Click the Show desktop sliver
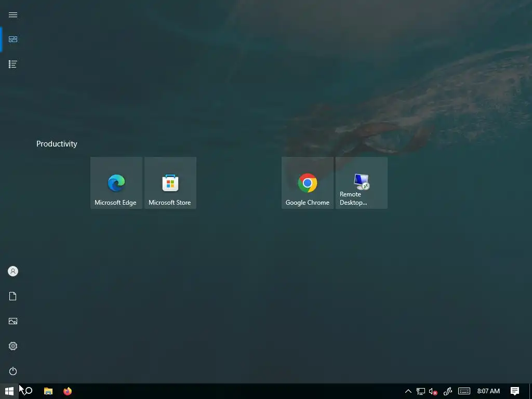532x399 pixels. click(530, 391)
